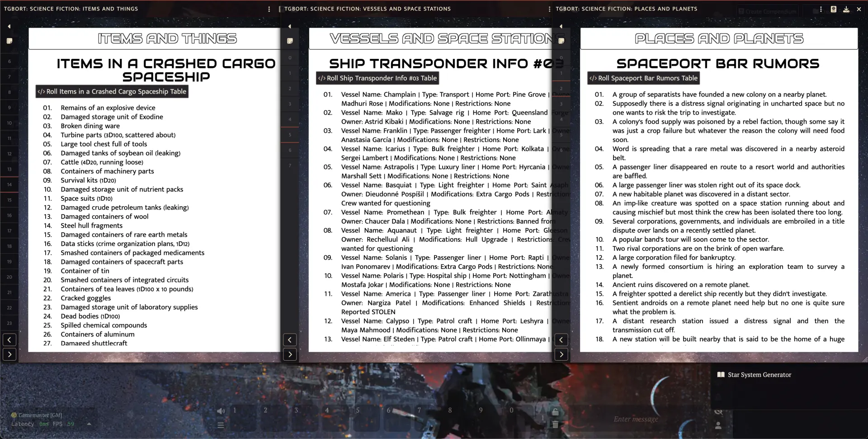Select page 5 in Vessels sidebar
This screenshot has height=439, width=868.
(x=290, y=135)
